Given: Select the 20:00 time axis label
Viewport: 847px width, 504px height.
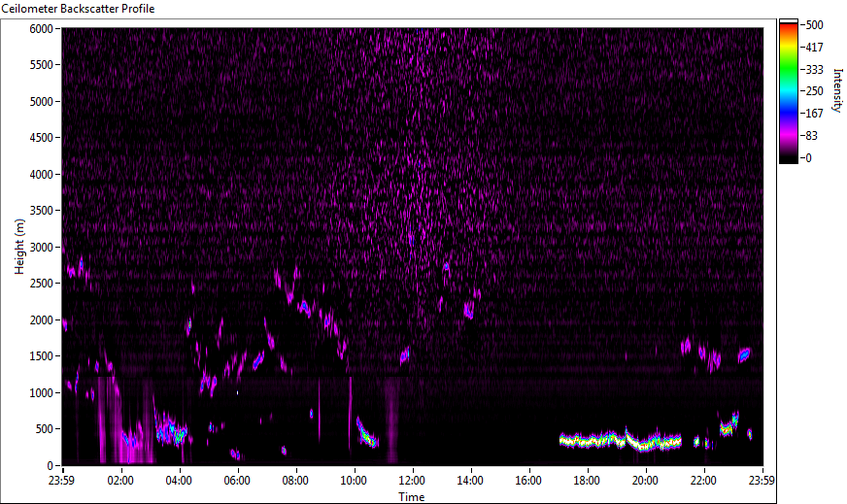Looking at the screenshot, I should 646,481.
